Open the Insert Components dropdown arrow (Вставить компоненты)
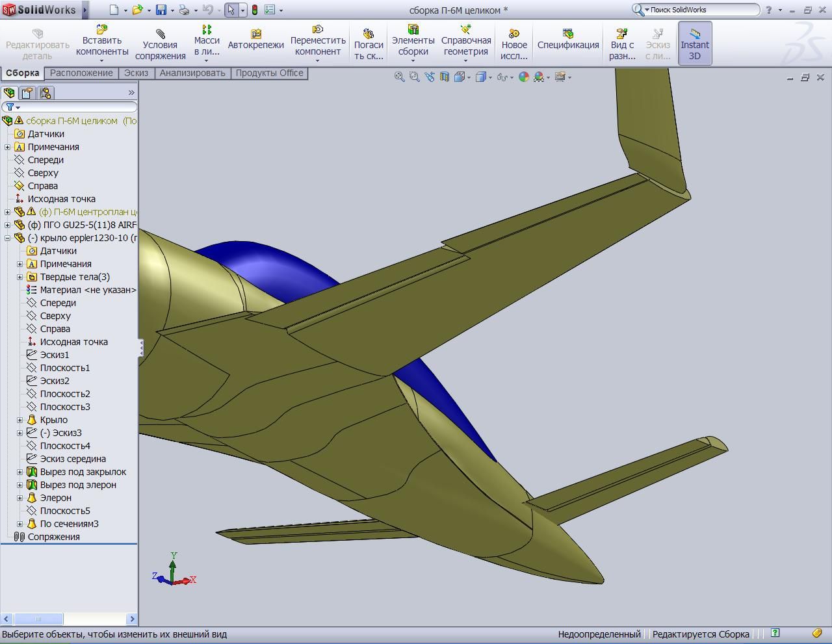 click(102, 61)
